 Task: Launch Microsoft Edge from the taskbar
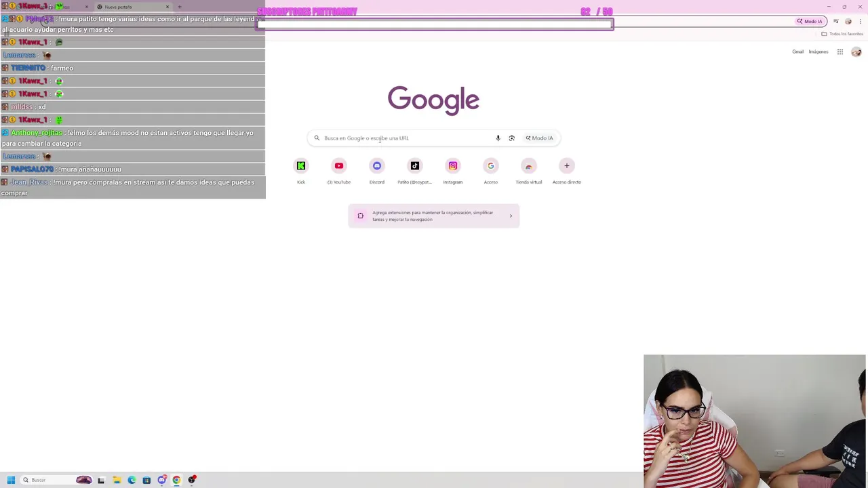coord(132,480)
